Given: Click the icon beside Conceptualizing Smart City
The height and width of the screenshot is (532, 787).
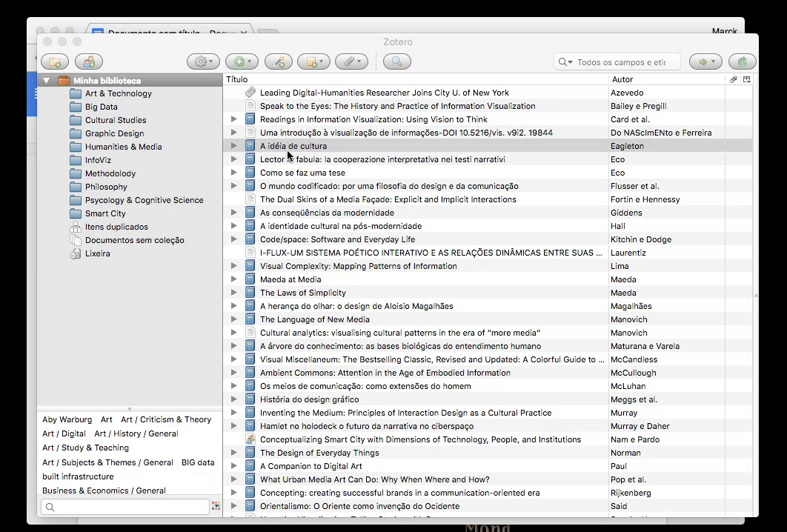Looking at the screenshot, I should tap(250, 439).
